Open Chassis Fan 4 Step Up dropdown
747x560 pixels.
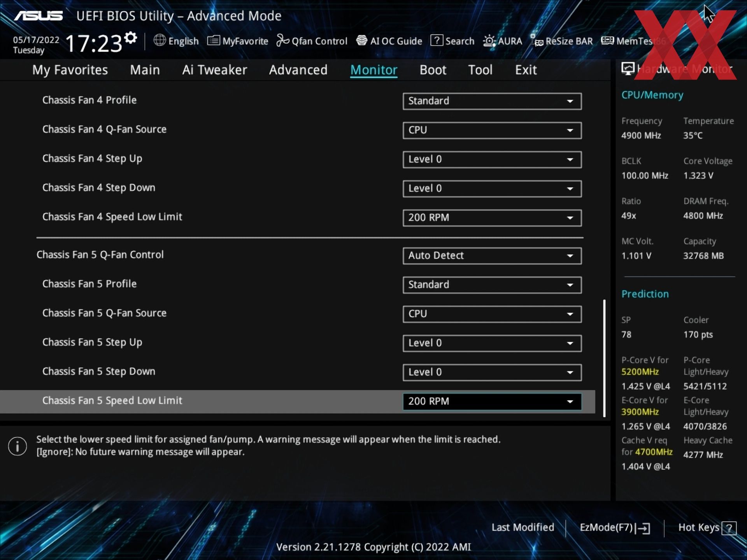(x=492, y=159)
